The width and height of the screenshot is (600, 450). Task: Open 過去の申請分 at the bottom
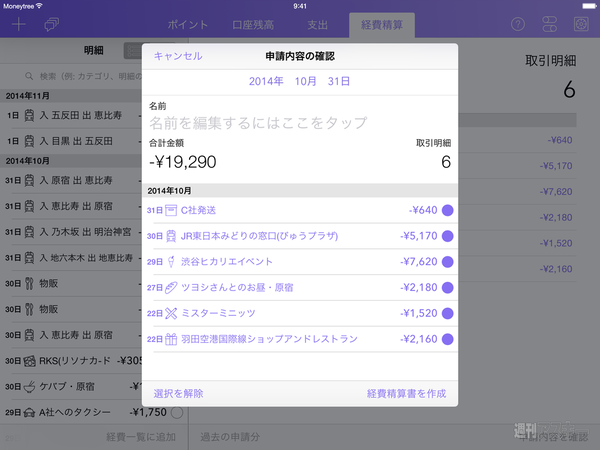(230, 437)
